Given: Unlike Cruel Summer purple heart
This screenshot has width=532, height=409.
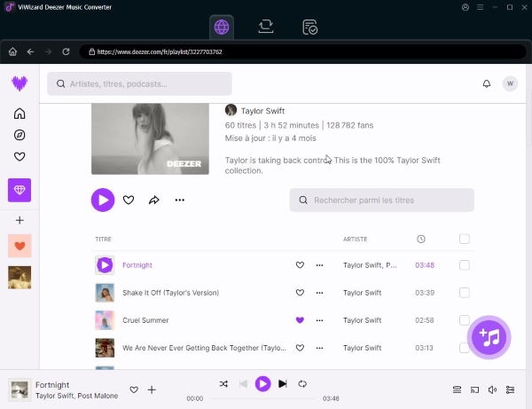Looking at the screenshot, I should click(300, 320).
